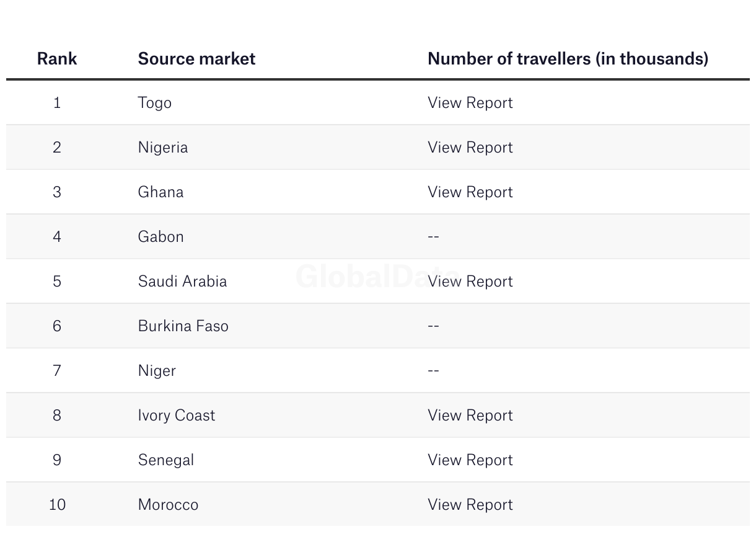Click the Ivory Coast country name
The image size is (756, 552).
(176, 416)
